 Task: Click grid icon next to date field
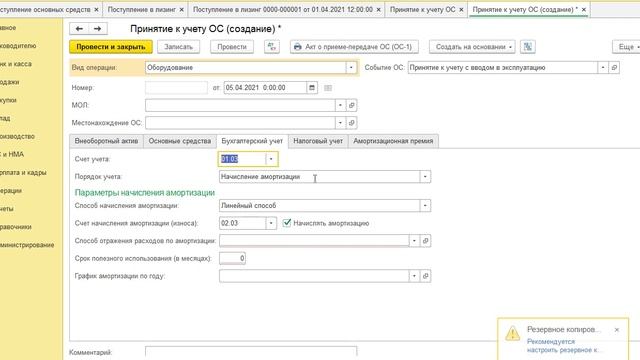click(328, 88)
